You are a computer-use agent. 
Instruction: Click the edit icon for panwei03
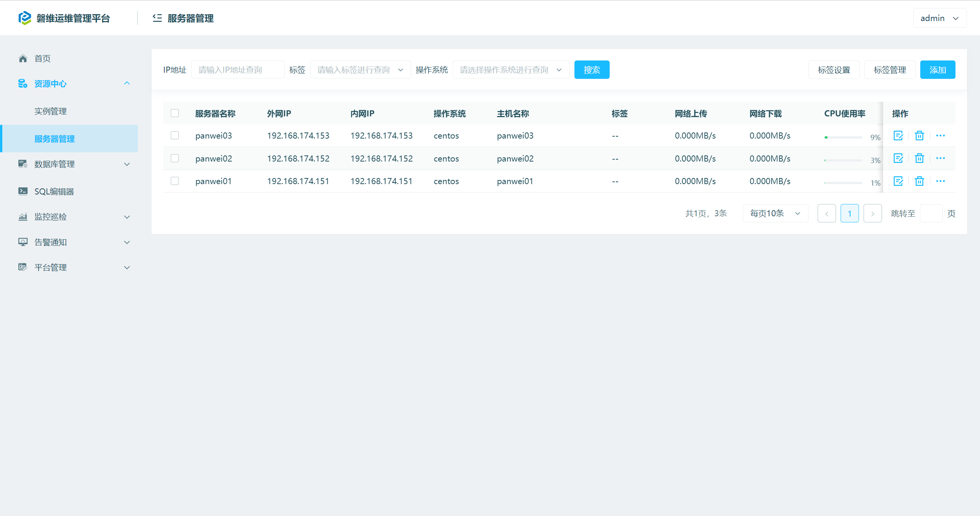[898, 136]
